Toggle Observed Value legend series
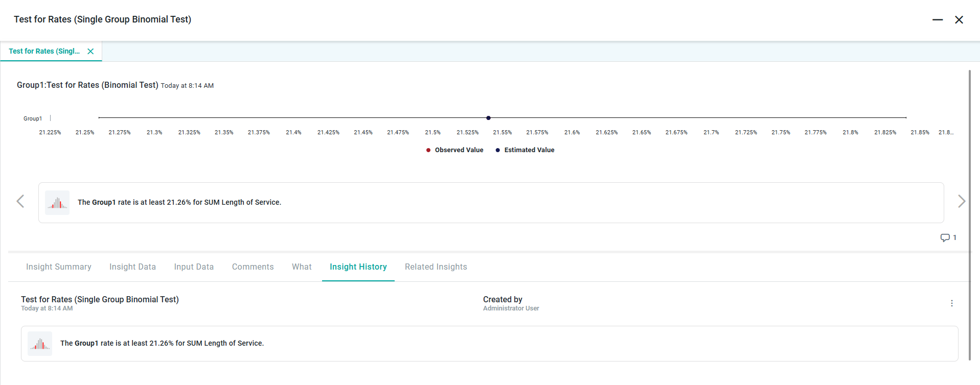Screen dimensions: 980x385 coord(454,150)
